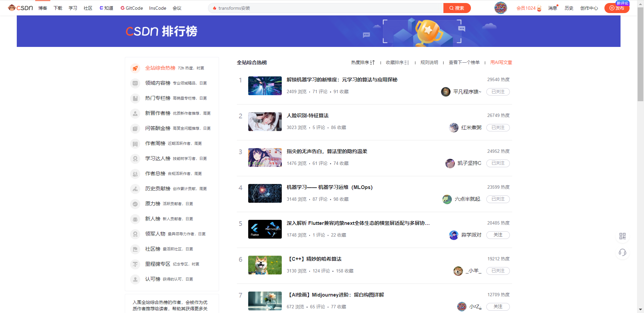644x313 pixels.
Task: Open article 解锁机器学习的新维度 title
Action: [342, 80]
